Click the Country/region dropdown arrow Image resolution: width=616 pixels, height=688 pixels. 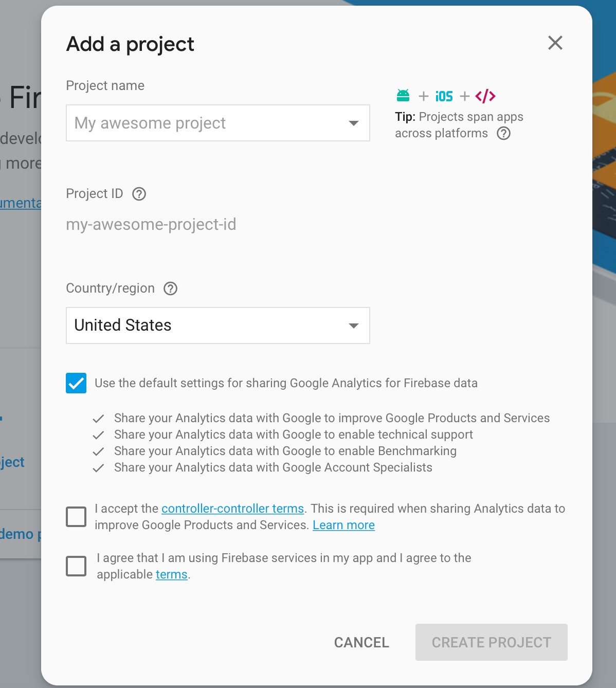click(x=354, y=326)
